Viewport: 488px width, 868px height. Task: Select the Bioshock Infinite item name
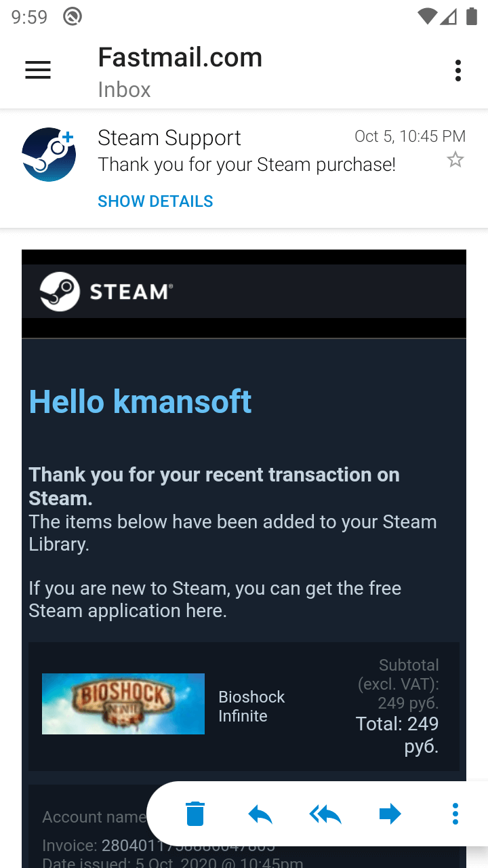pyautogui.click(x=251, y=707)
